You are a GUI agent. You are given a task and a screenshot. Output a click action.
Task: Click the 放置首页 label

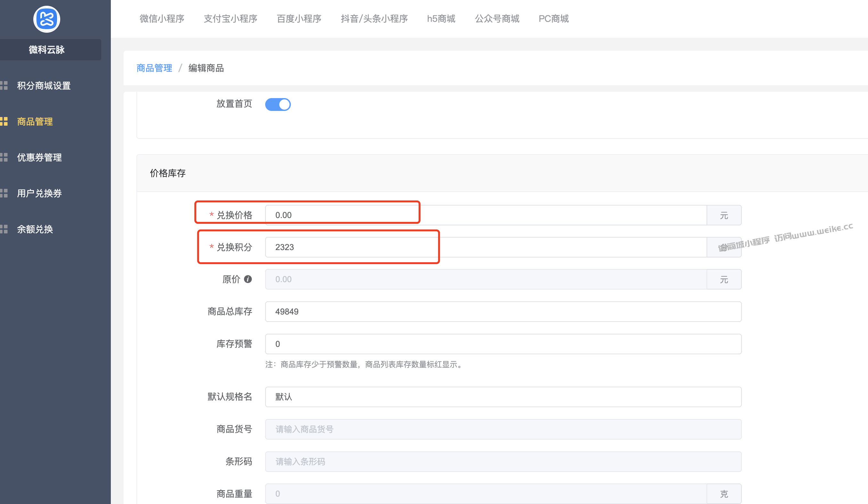[x=234, y=104]
